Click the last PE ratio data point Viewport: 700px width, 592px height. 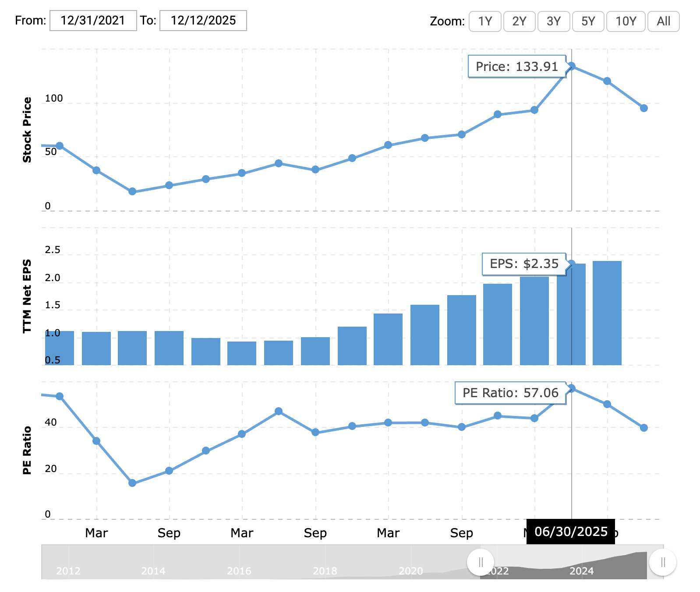tap(643, 428)
